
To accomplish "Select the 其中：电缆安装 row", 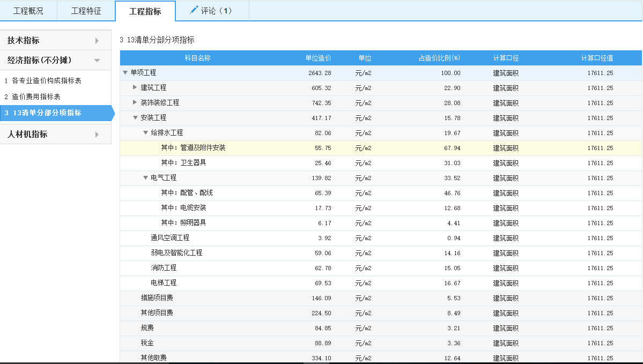I will click(x=381, y=208).
